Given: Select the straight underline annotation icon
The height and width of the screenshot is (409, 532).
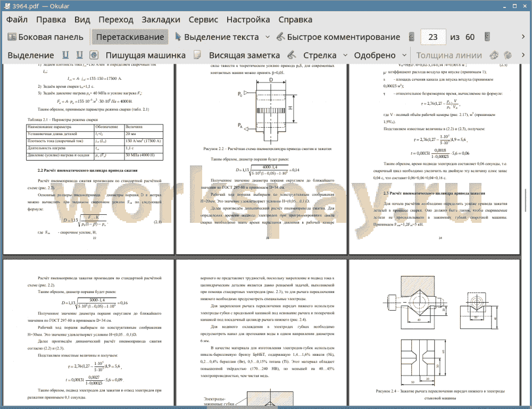Looking at the screenshot, I should [x=65, y=55].
